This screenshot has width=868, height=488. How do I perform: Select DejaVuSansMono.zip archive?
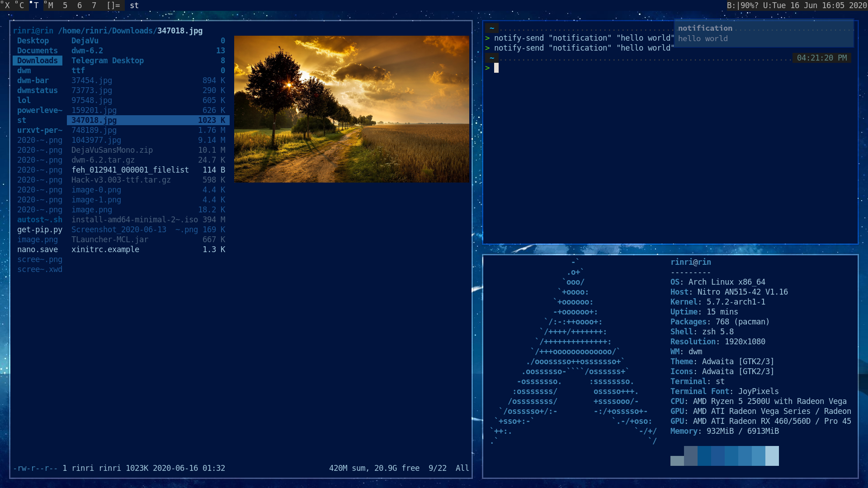[148, 150]
